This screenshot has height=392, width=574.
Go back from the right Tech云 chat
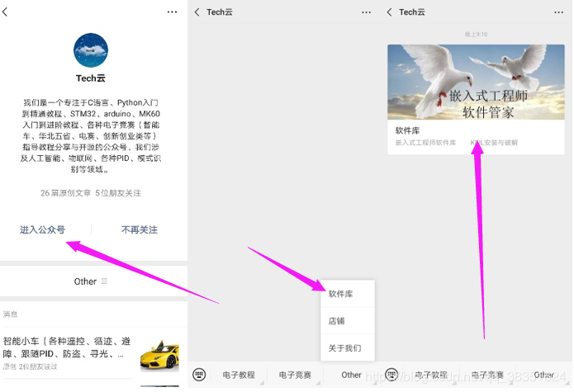point(390,12)
